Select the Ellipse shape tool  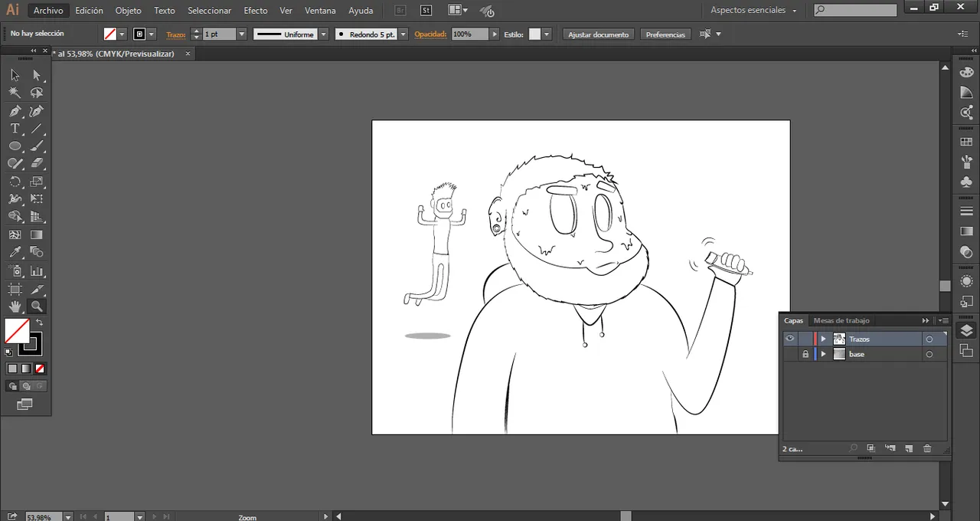point(15,146)
